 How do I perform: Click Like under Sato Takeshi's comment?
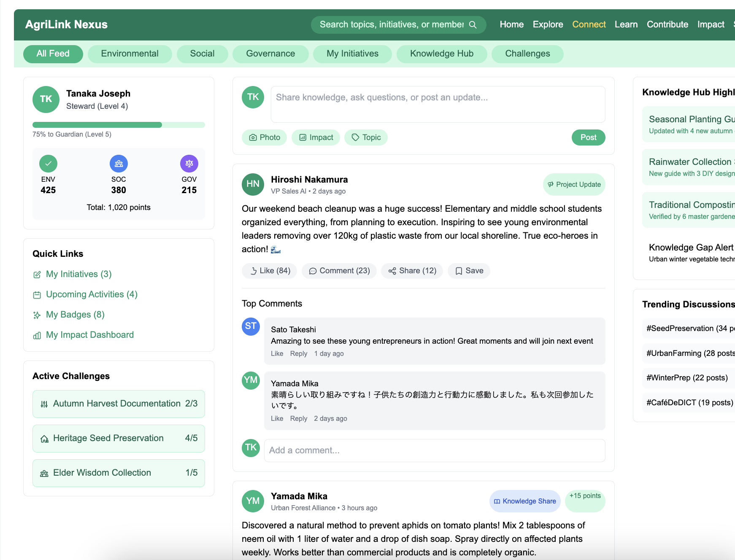tap(277, 354)
